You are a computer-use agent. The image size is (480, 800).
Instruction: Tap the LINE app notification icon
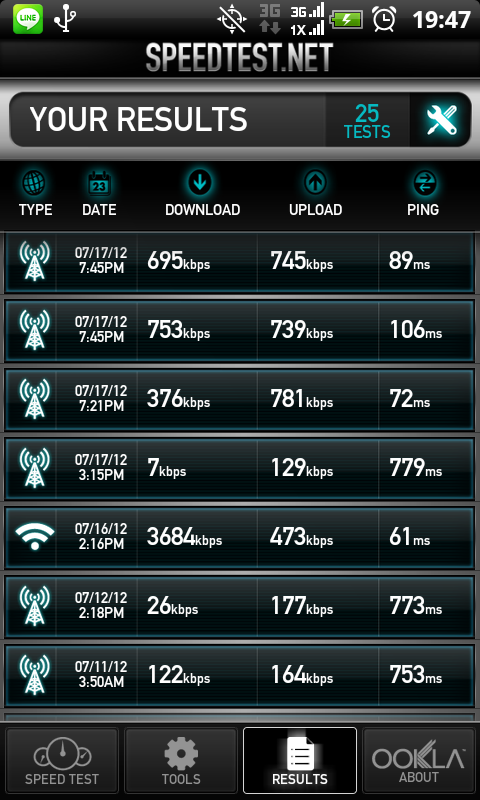point(28,19)
